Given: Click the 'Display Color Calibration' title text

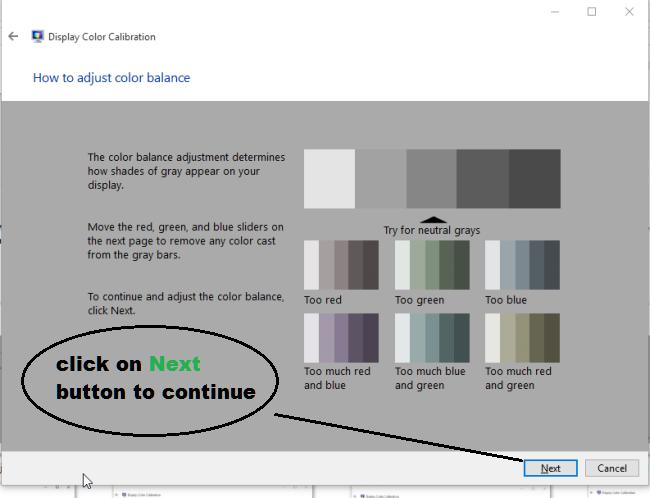Looking at the screenshot, I should [x=102, y=37].
